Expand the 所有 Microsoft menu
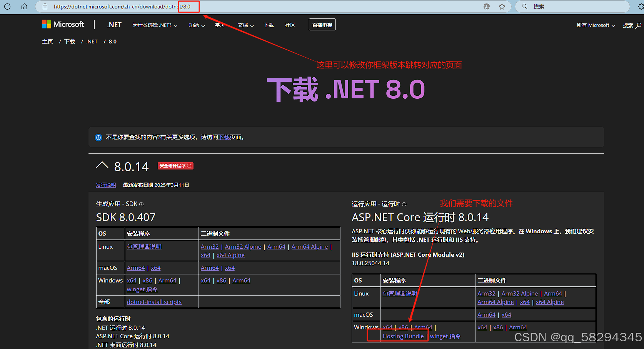Screen dimensions: 644x349 pos(596,25)
